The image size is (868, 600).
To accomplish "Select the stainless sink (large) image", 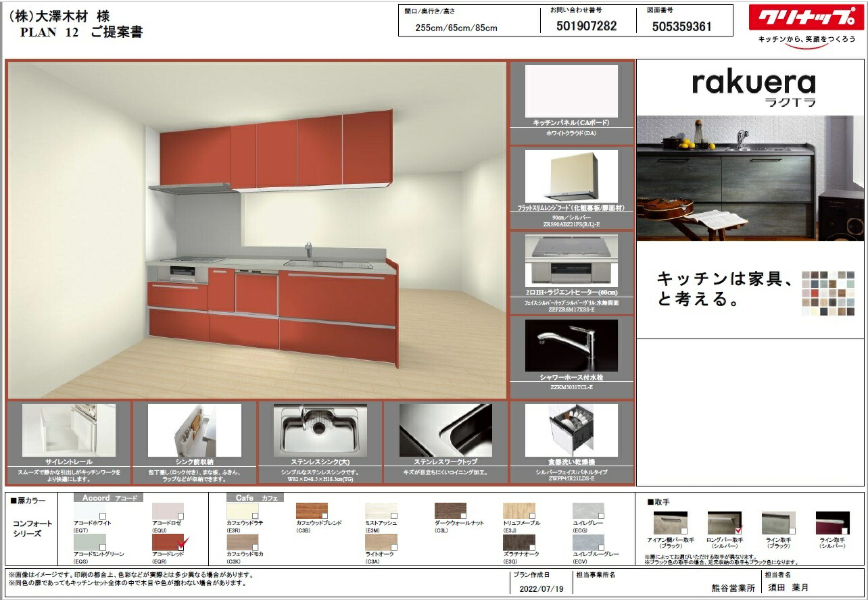I will point(320,430).
